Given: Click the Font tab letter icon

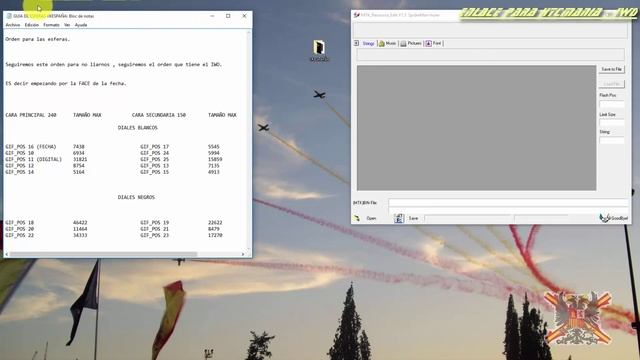Looking at the screenshot, I should pyautogui.click(x=429, y=43).
